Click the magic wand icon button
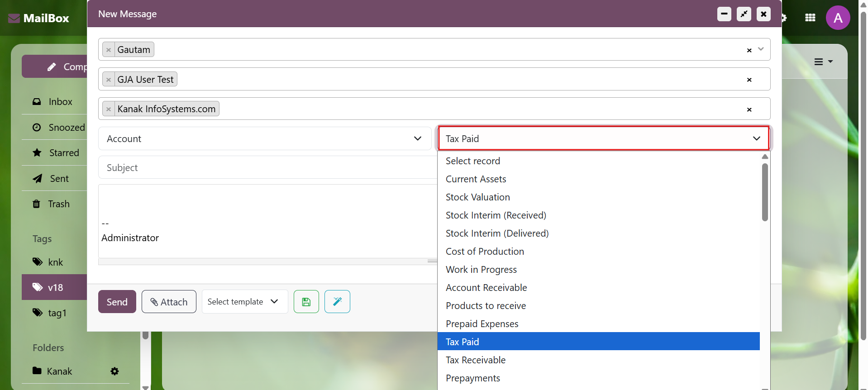Image resolution: width=868 pixels, height=390 pixels. pyautogui.click(x=337, y=302)
